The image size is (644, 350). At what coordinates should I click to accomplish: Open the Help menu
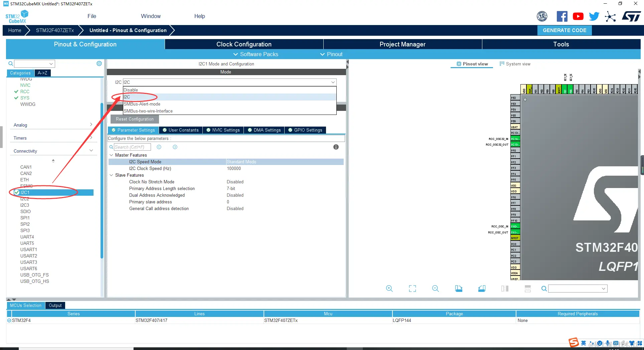coord(200,16)
